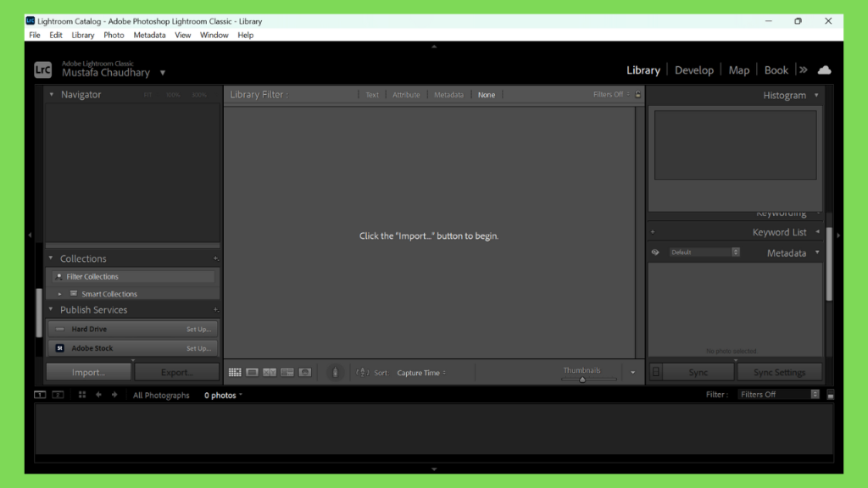Hide left panel group arrow

point(30,236)
